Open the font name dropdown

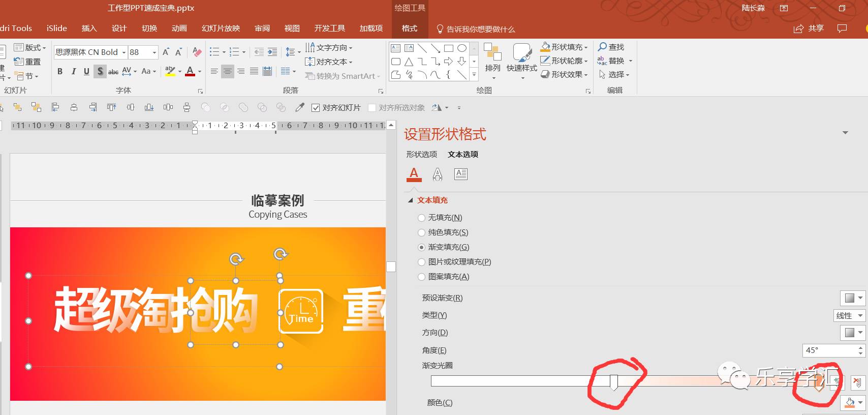(123, 52)
